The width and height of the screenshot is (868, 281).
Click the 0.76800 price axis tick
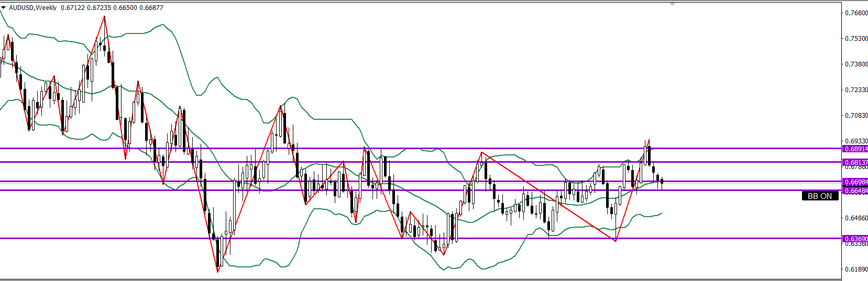[x=856, y=13]
